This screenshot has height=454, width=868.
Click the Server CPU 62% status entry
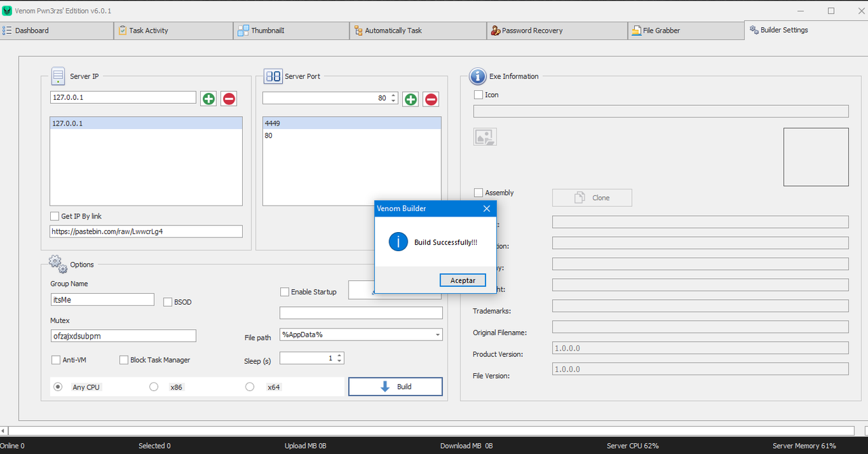pyautogui.click(x=633, y=446)
